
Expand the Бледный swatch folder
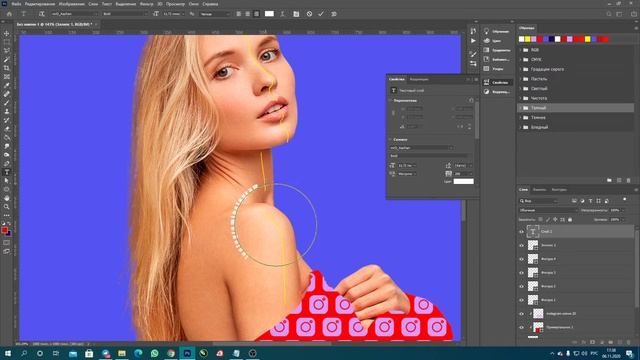[520, 127]
